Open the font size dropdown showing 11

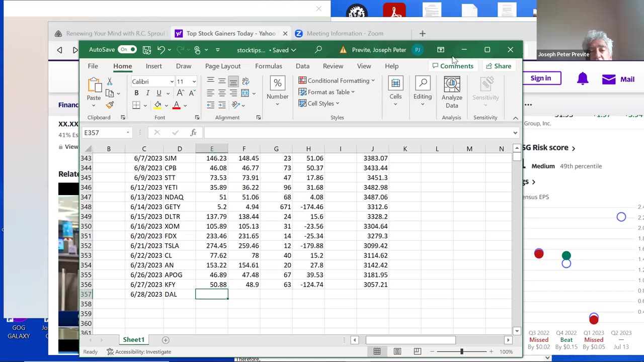(x=194, y=81)
